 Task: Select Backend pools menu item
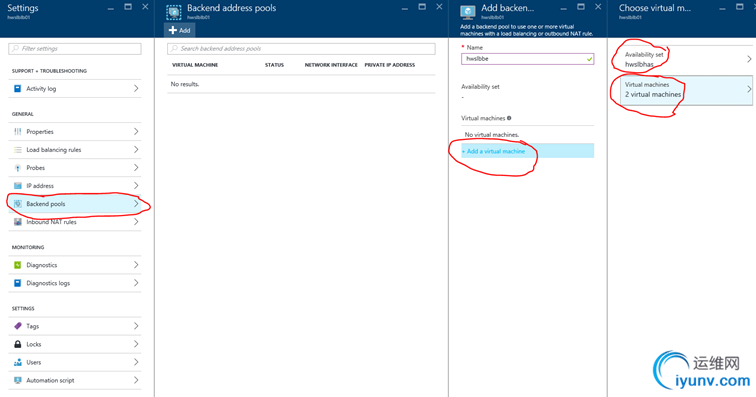tap(75, 204)
